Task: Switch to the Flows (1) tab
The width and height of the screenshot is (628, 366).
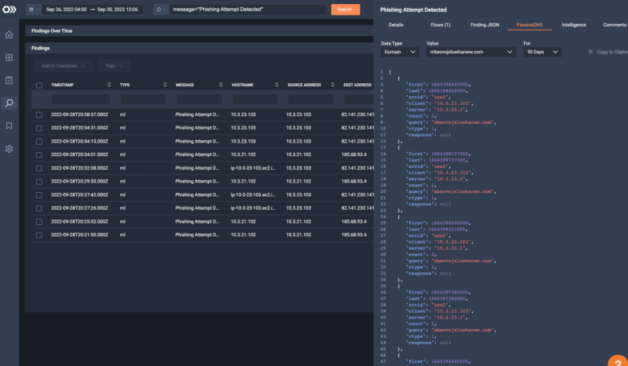Action: [x=440, y=25]
